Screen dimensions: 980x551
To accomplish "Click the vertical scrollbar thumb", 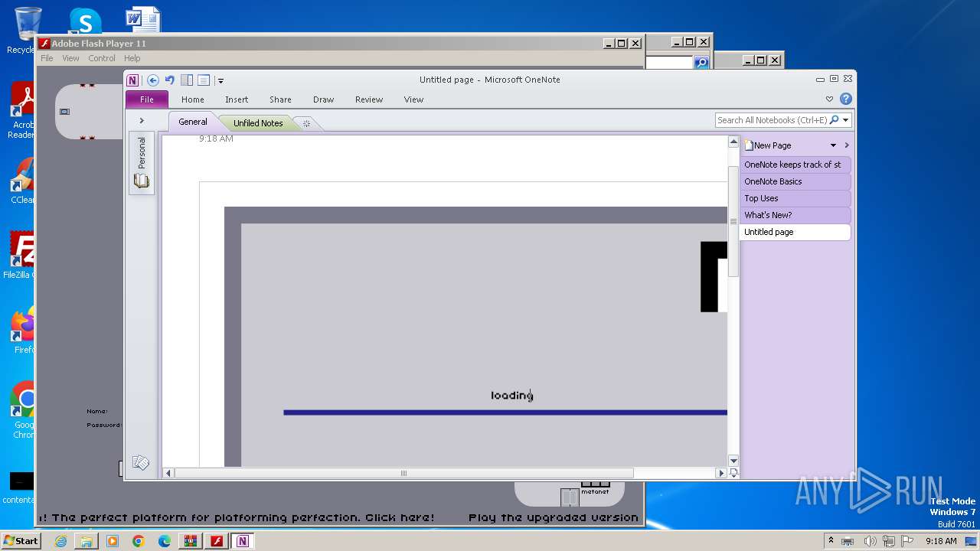I will [x=733, y=221].
